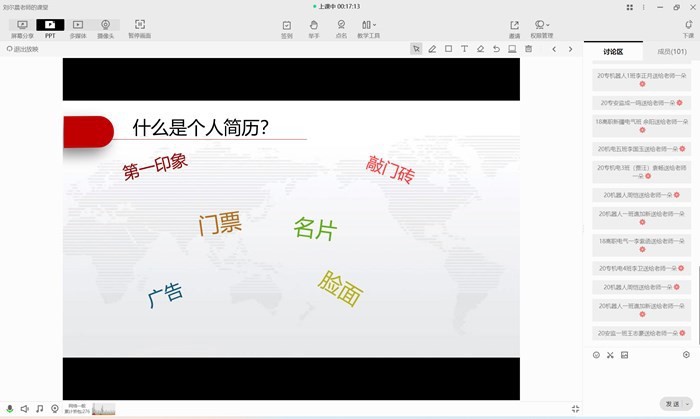Choose the text annotation tool
Viewport: 700px width, 419px height.
tap(464, 48)
